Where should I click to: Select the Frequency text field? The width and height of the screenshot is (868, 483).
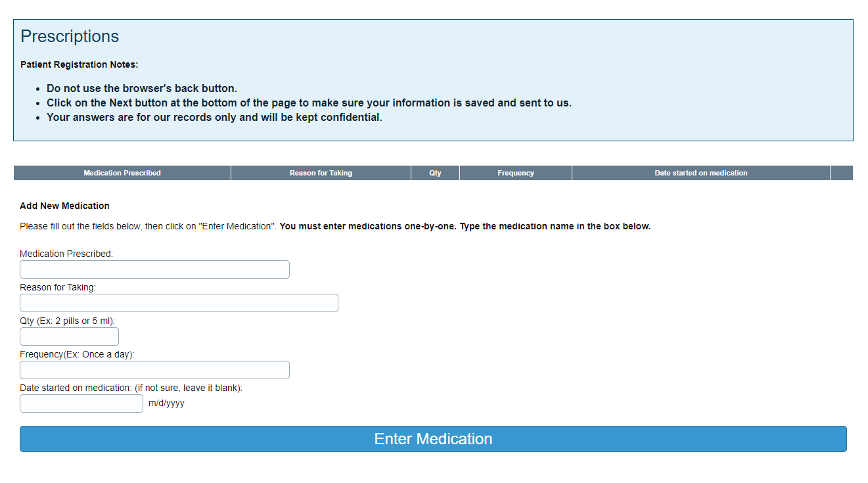point(154,370)
